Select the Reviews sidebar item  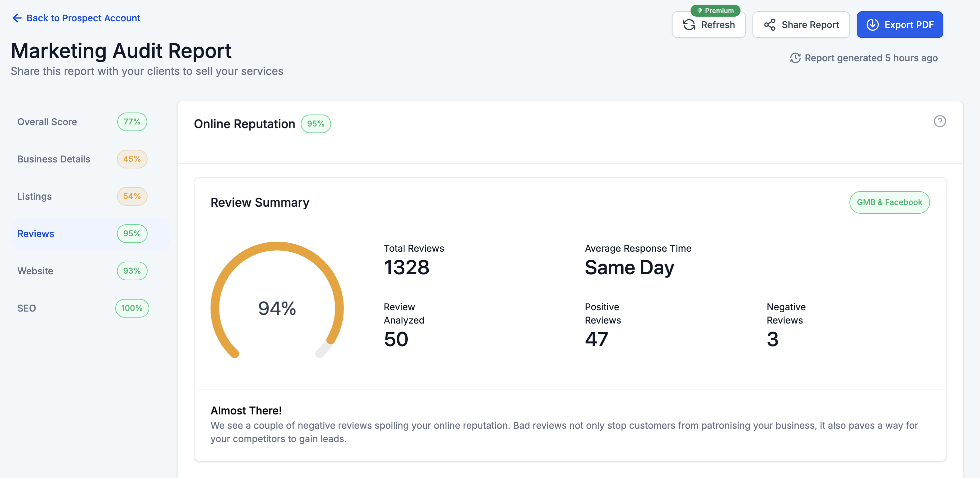[x=36, y=233]
